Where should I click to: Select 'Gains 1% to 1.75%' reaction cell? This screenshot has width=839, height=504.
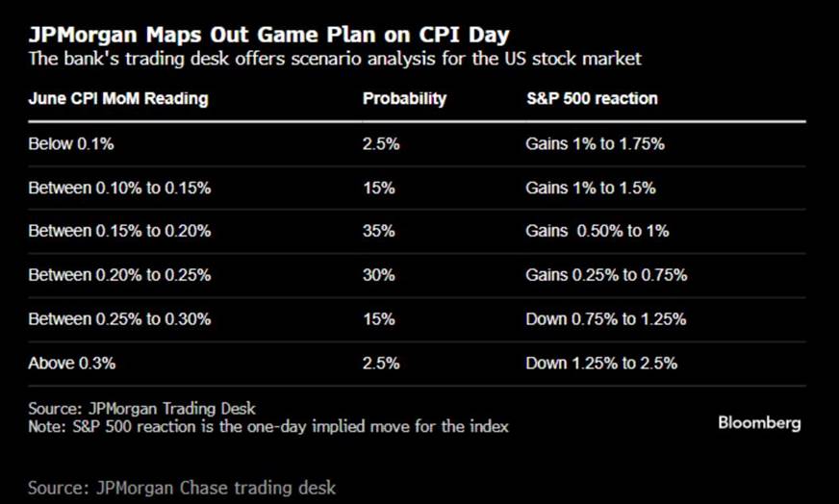[595, 144]
